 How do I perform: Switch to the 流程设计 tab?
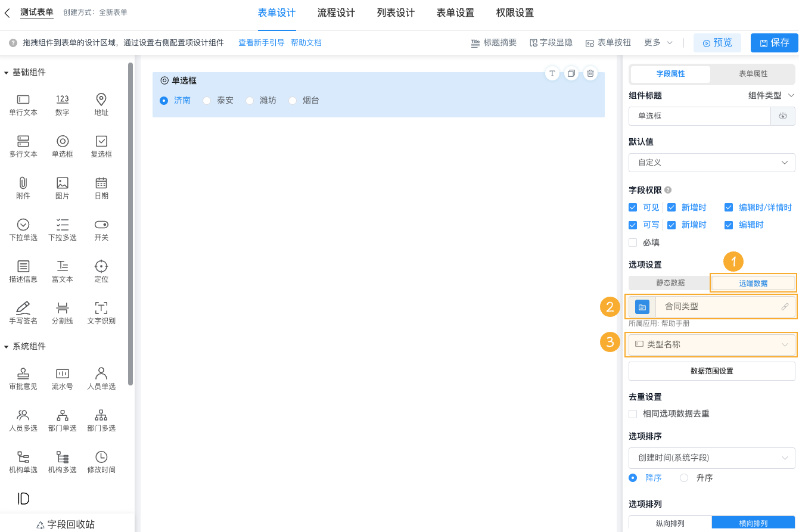pos(336,13)
